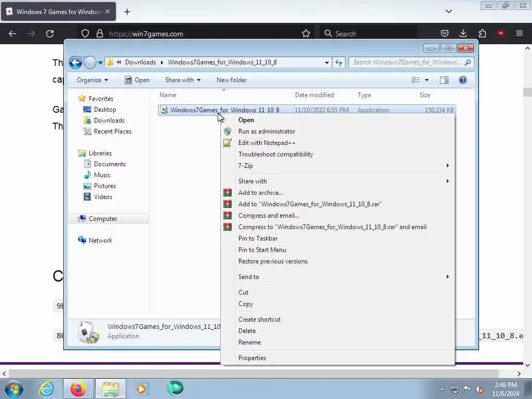Expand the Share with context submenu
Image resolution: width=532 pixels, height=399 pixels.
point(338,181)
